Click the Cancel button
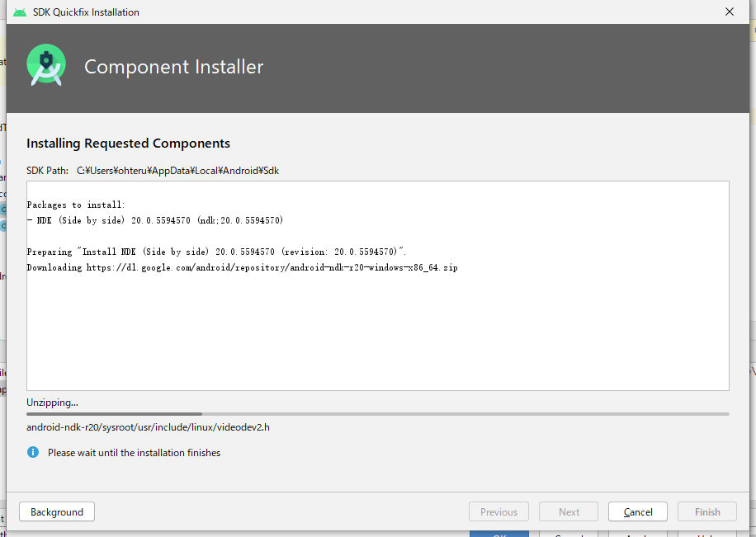The width and height of the screenshot is (756, 537). tap(637, 511)
